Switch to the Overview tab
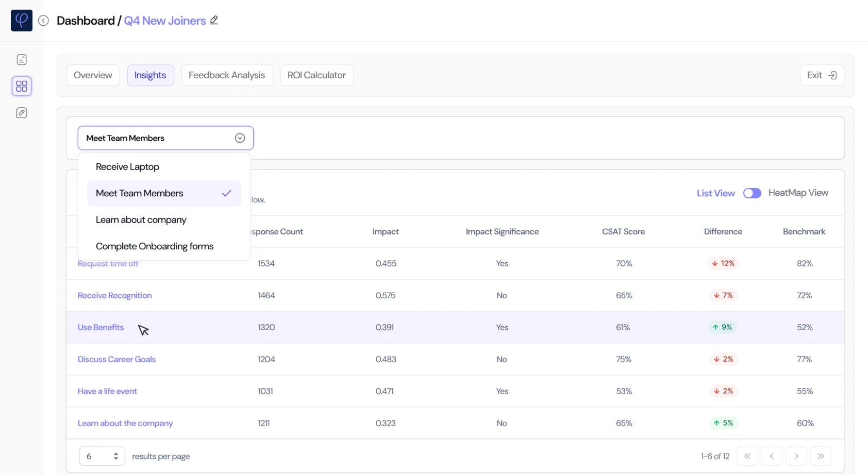 93,75
